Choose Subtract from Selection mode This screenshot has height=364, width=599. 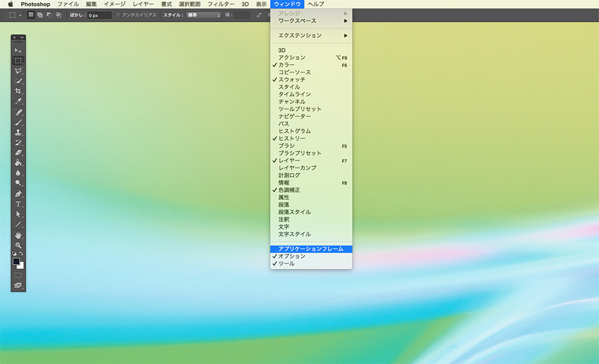point(49,15)
